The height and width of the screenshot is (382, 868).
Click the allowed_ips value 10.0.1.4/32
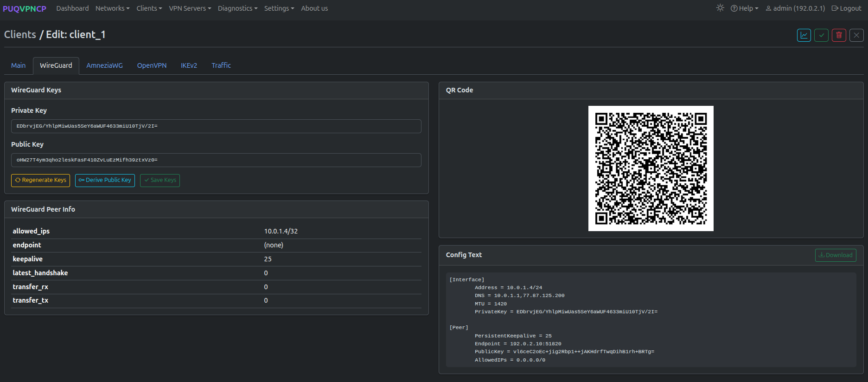(281, 231)
